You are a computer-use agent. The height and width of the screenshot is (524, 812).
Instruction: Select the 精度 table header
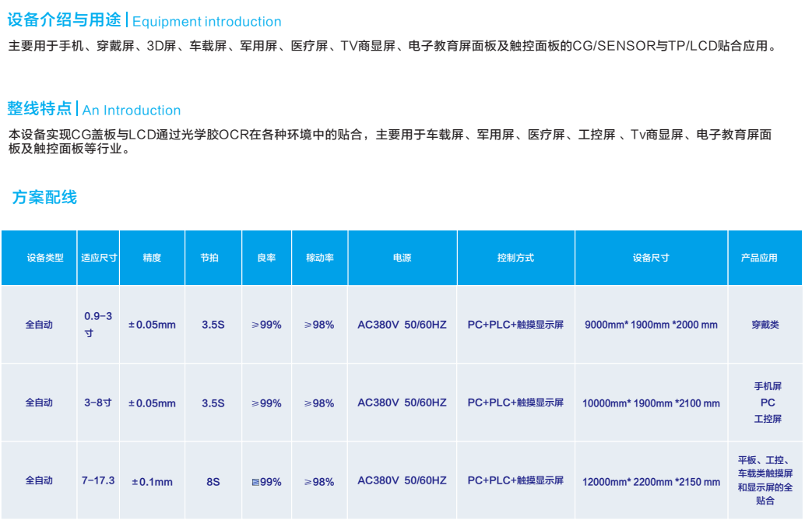(x=152, y=258)
